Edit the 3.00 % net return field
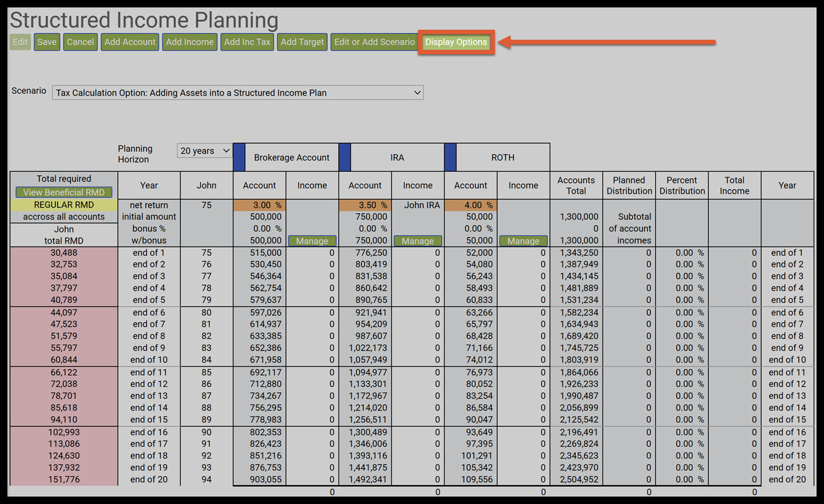The width and height of the screenshot is (824, 504). tap(259, 205)
